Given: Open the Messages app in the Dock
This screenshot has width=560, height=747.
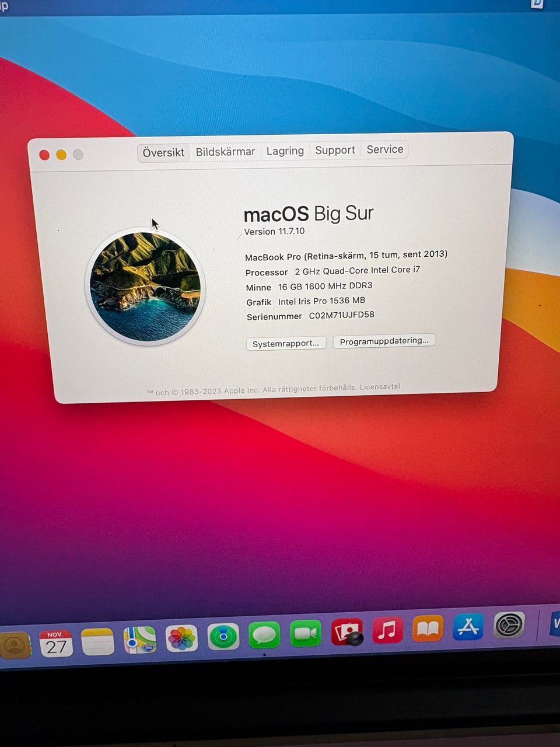Looking at the screenshot, I should click(264, 635).
